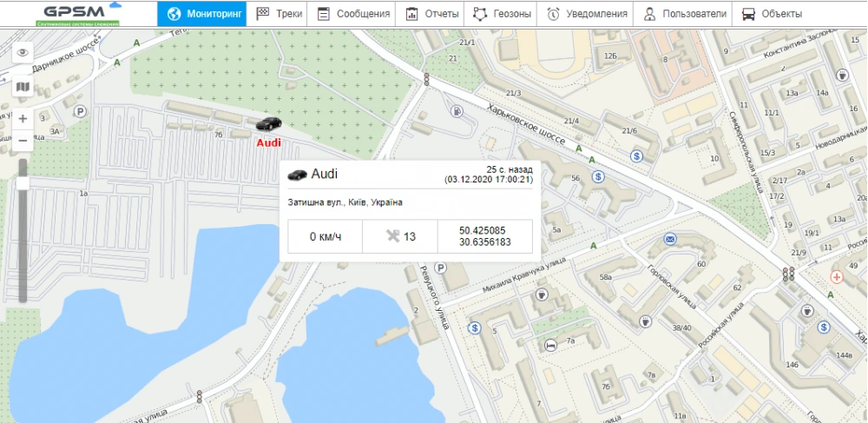Click the envelope post office icon on map
Screen dimensions: 868x423
point(670,238)
